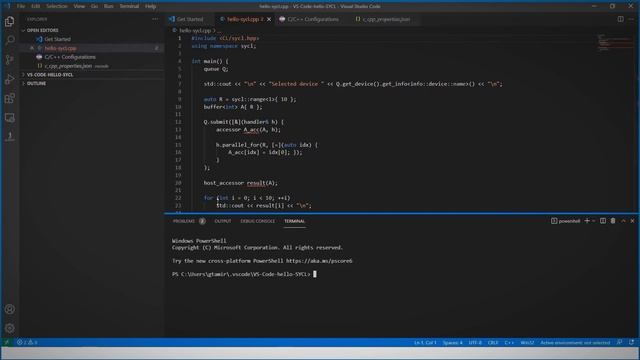The height and width of the screenshot is (360, 640).
Task: Open editor more actions ellipsis
Action: [631, 19]
